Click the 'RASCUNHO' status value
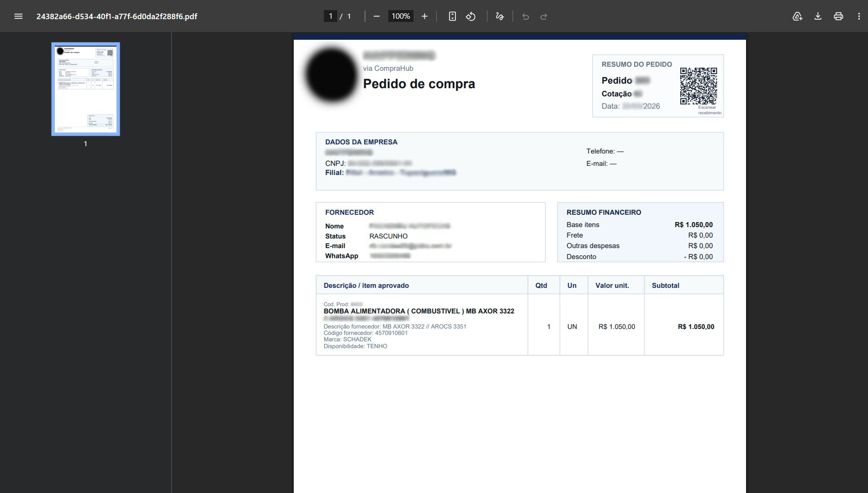This screenshot has width=868, height=493. (x=388, y=236)
